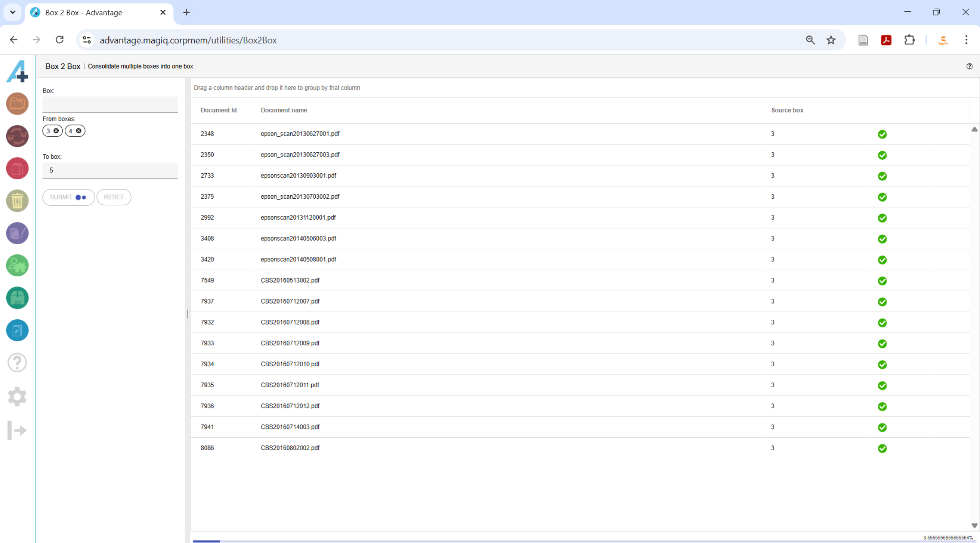Open the trash bin utility in the sidebar

coord(17,200)
